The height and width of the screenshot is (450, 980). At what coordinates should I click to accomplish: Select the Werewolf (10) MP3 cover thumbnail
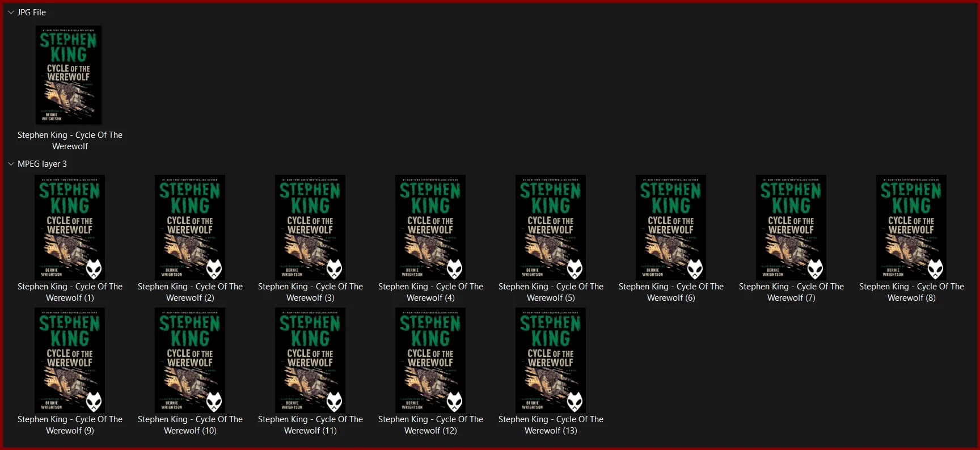click(190, 360)
